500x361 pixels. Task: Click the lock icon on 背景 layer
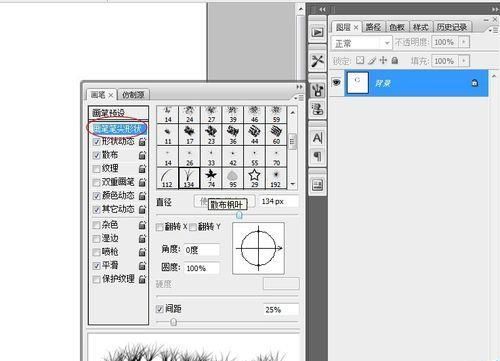475,83
